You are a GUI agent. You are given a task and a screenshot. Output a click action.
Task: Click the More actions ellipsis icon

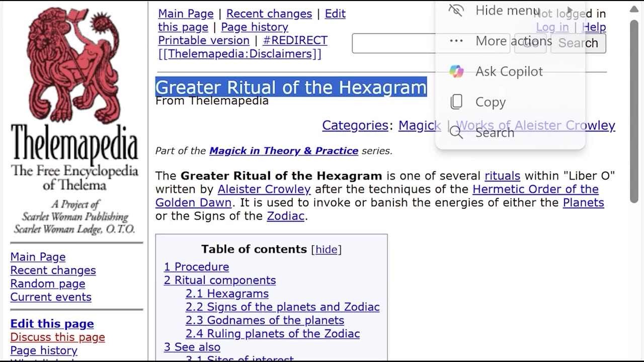[456, 41]
